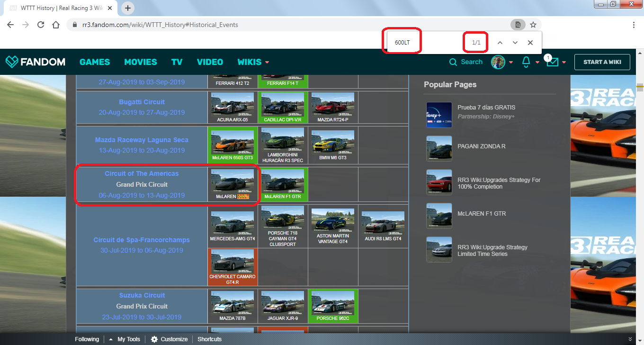Screen dimensions: 644x345
Task: Open the Chrome three-dot menu
Action: coord(634,25)
